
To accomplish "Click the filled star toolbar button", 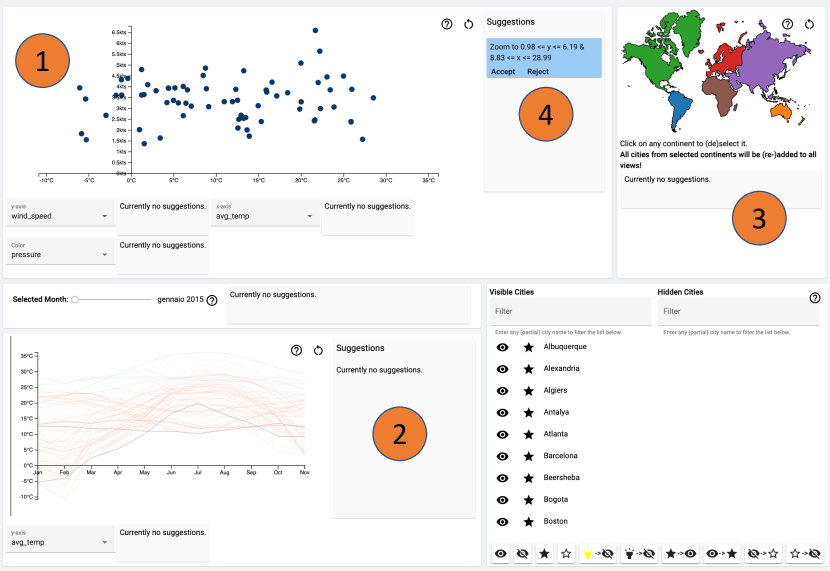I will pos(544,552).
